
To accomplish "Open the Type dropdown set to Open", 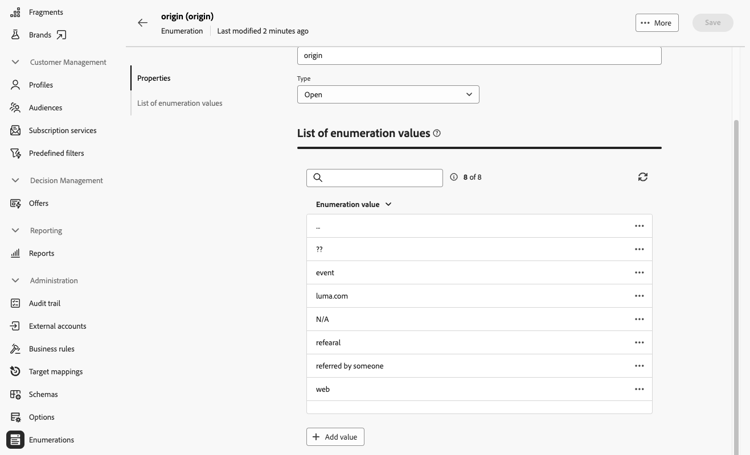I will (x=388, y=95).
